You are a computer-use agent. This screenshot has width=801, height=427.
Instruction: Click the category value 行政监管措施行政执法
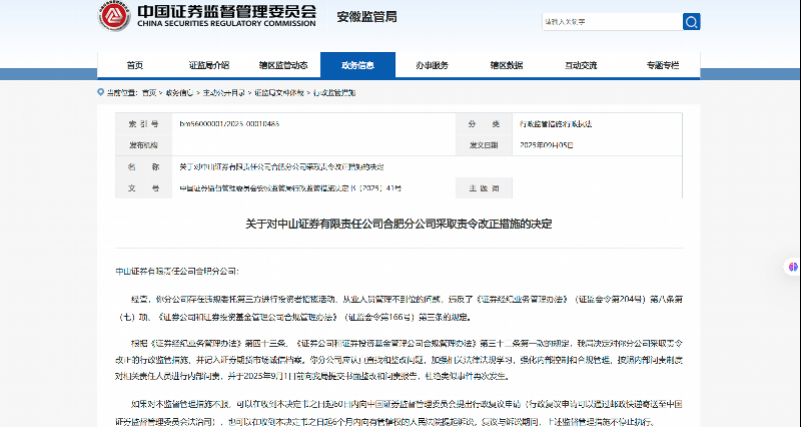pyautogui.click(x=556, y=124)
